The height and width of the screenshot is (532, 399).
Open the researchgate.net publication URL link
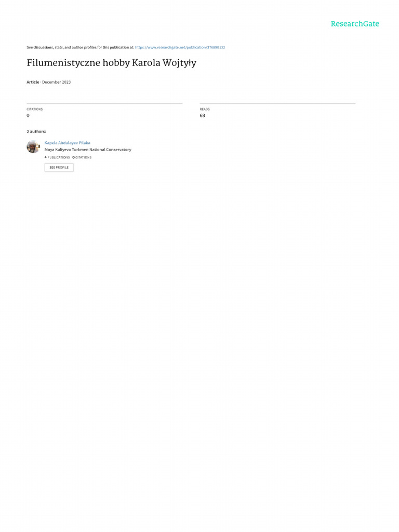[180, 47]
